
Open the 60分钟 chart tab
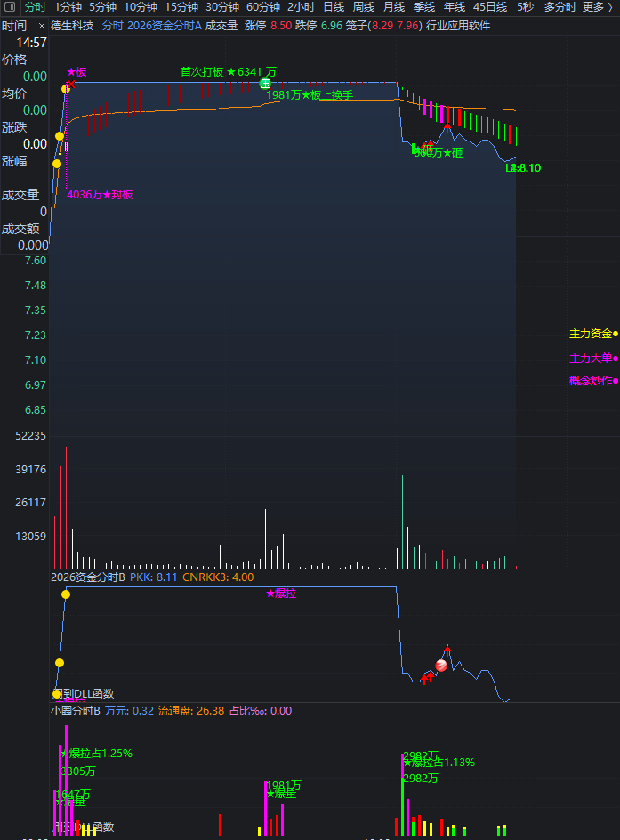[x=263, y=7]
